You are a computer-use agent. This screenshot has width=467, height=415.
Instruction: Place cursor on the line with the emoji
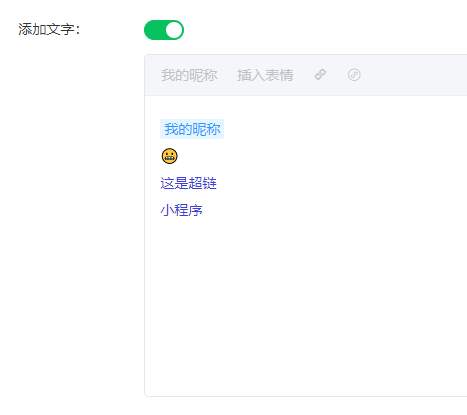[300, 156]
